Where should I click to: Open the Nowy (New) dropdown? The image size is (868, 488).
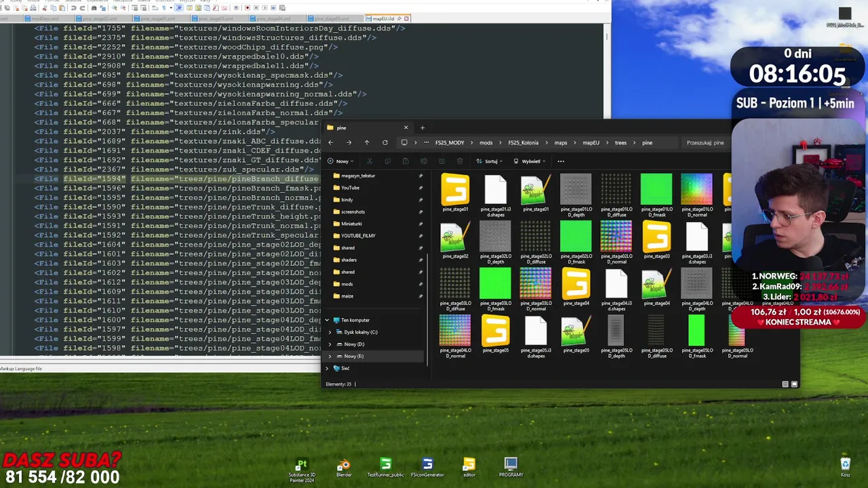[x=340, y=161]
